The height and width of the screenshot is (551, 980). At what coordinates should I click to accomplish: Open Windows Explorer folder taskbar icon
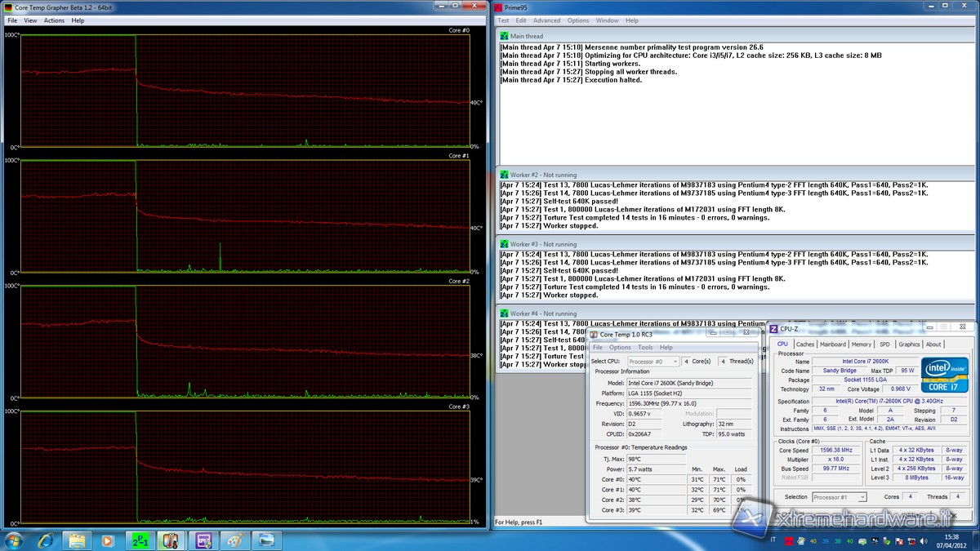click(77, 540)
